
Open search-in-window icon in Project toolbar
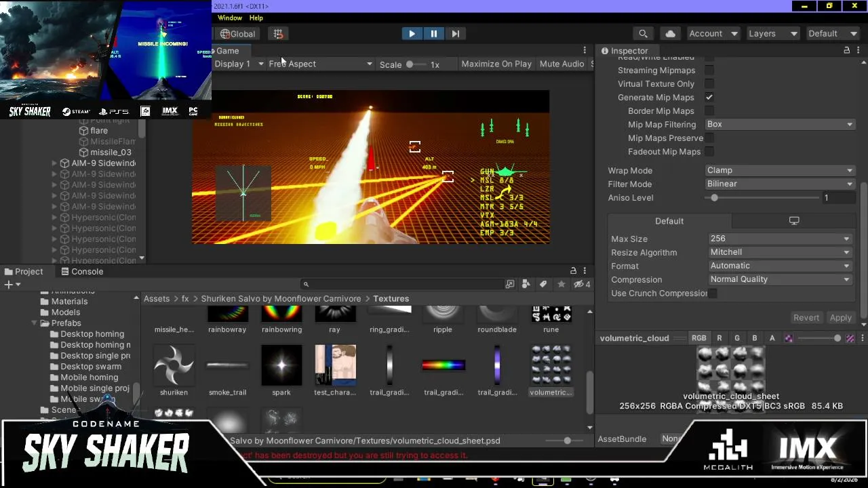pos(510,285)
